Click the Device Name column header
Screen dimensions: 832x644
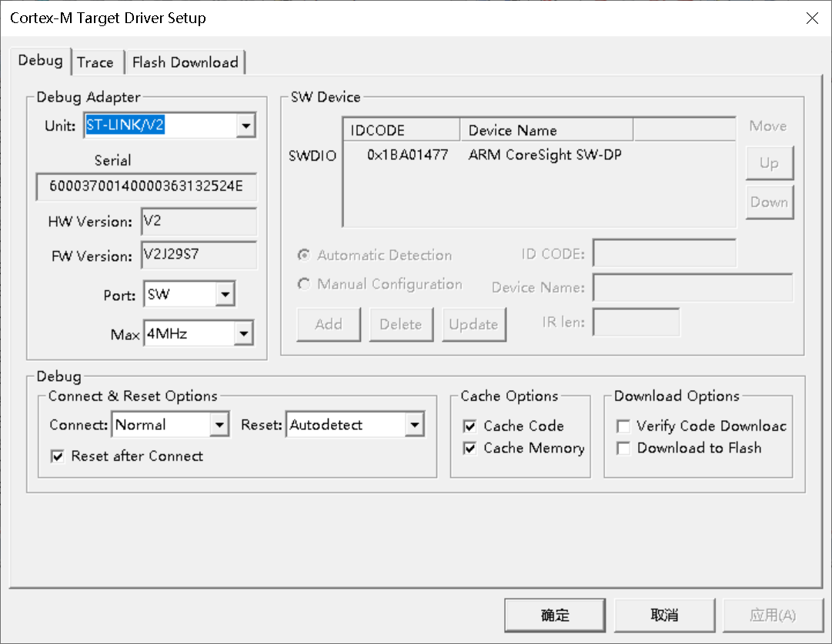pos(546,130)
